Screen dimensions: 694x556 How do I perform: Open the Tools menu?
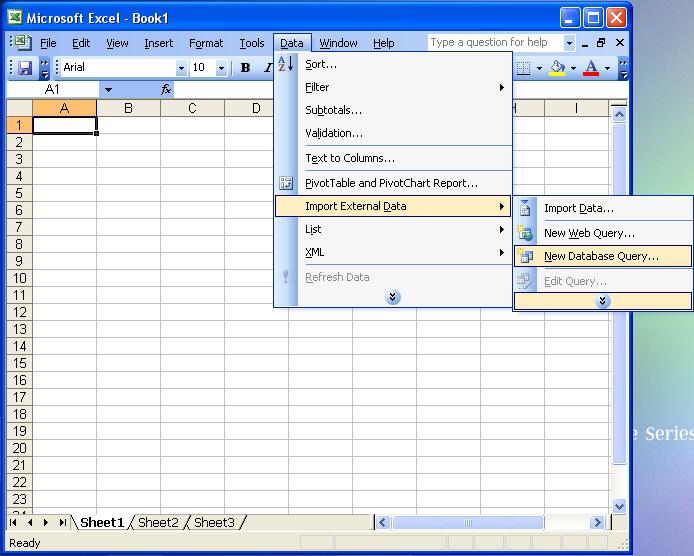coord(252,43)
